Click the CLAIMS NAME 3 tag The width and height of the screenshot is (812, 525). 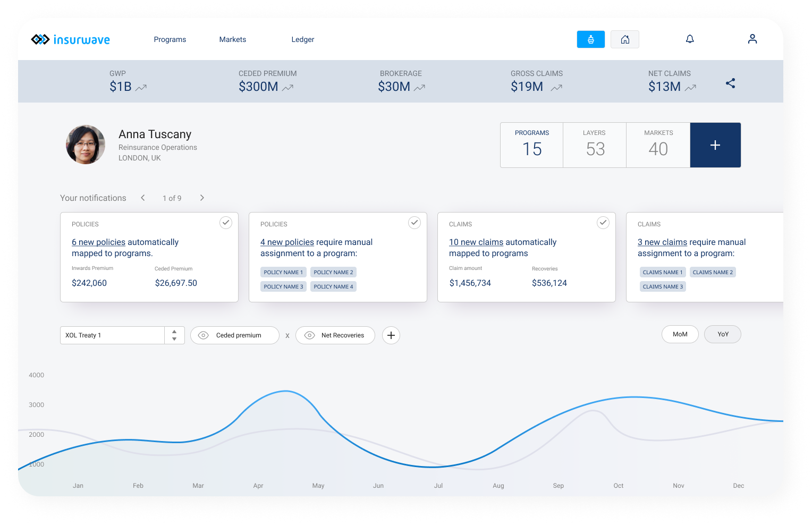[x=663, y=286]
